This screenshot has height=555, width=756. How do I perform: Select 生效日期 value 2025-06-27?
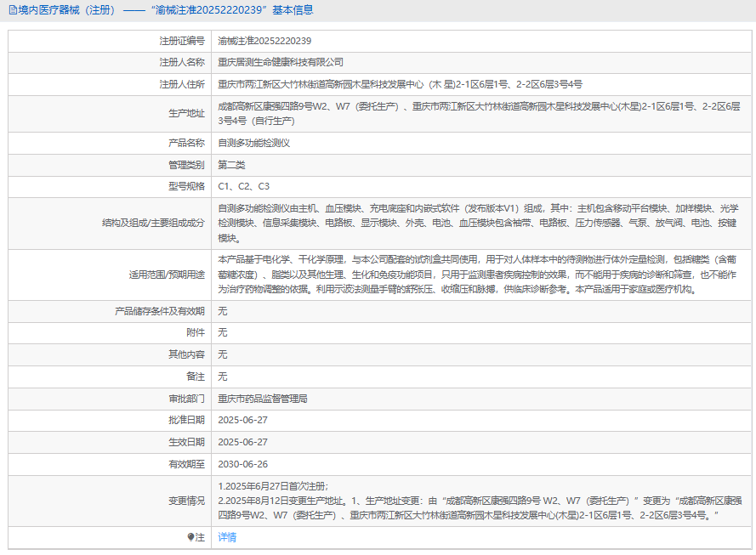click(242, 442)
